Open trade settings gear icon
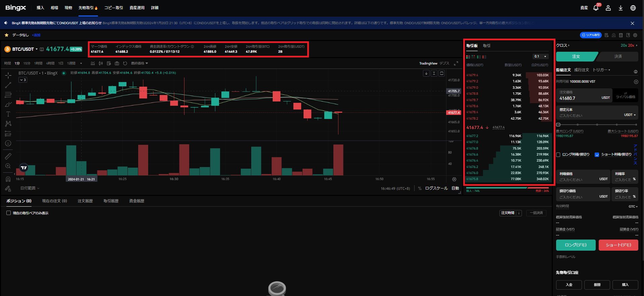 (635, 35)
